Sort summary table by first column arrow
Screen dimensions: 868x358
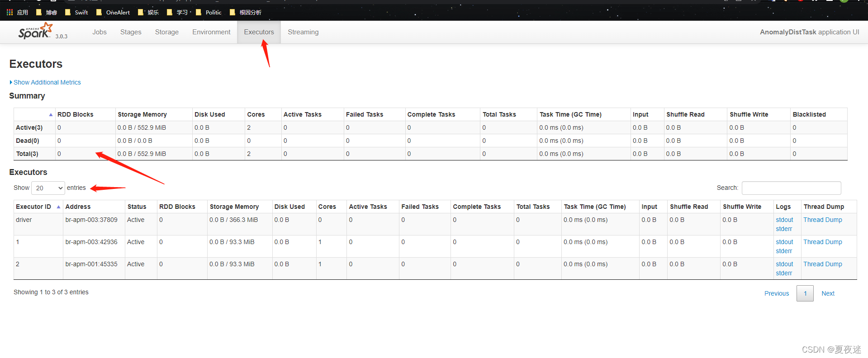[51, 115]
